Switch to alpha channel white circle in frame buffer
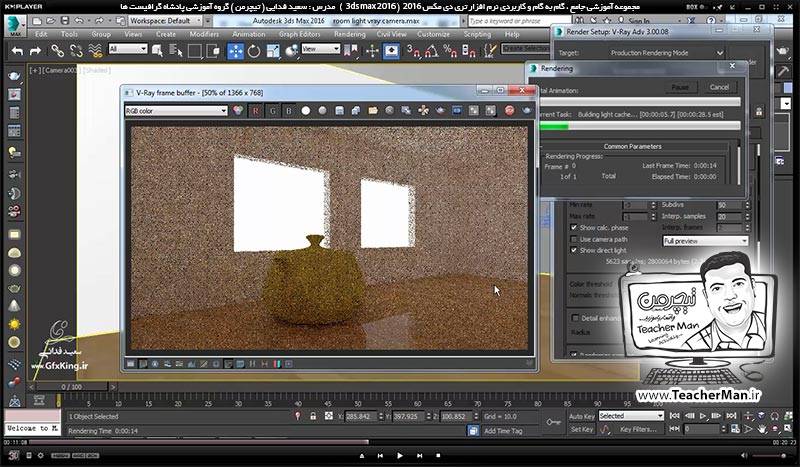800x467 pixels. point(306,110)
